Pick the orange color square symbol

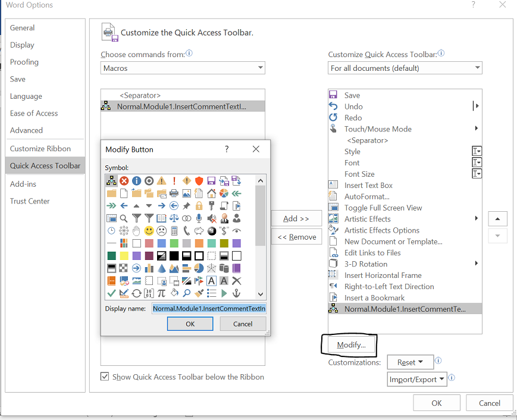point(199,243)
